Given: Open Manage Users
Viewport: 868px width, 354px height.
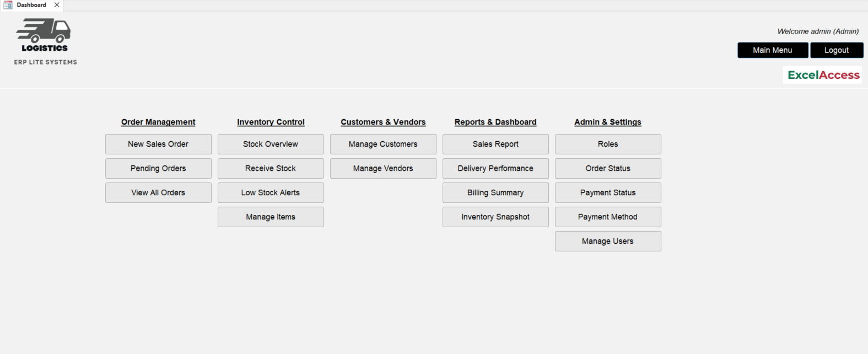Looking at the screenshot, I should 607,241.
